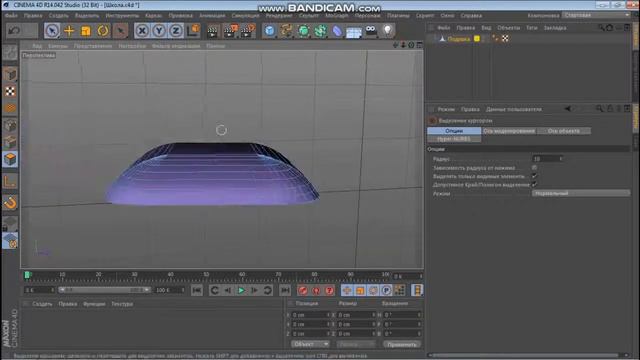Select the Rotate tool (circular arrows)

coord(103,31)
